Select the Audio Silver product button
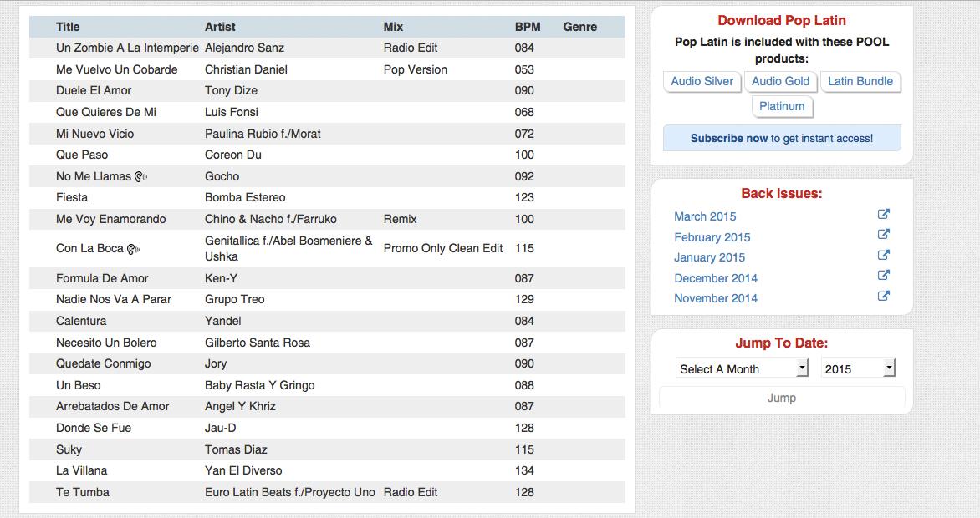Image resolution: width=980 pixels, height=518 pixels. [x=702, y=81]
